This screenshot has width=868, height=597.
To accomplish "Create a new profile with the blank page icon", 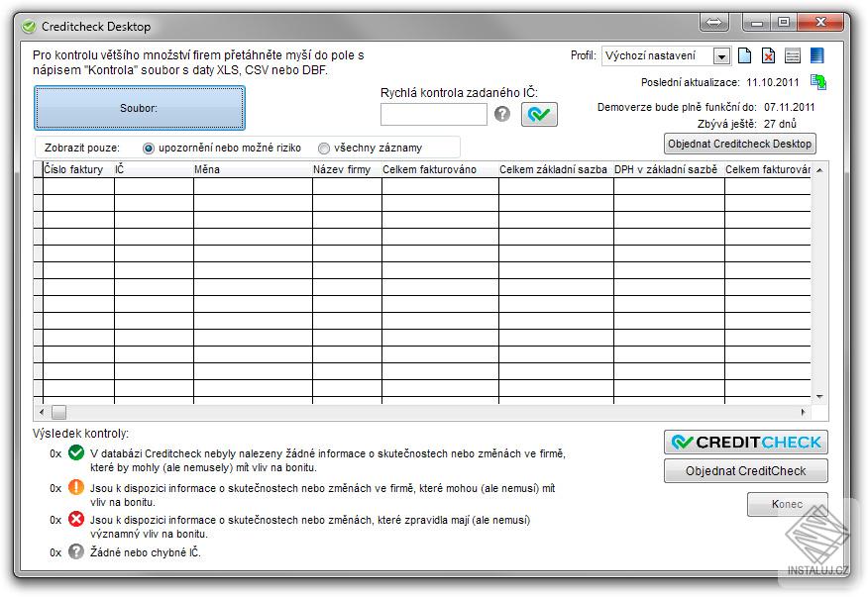I will (x=744, y=55).
